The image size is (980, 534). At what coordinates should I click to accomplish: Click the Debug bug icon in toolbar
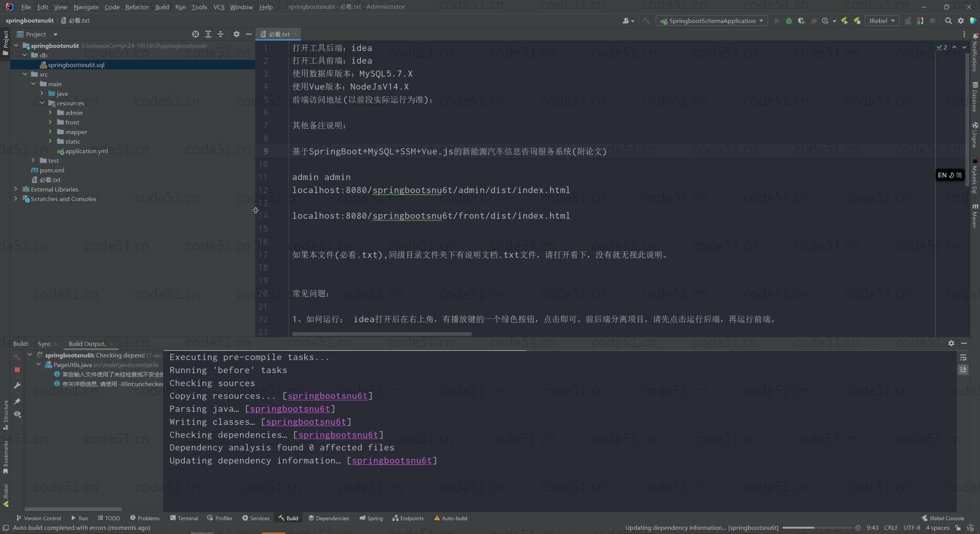(789, 21)
